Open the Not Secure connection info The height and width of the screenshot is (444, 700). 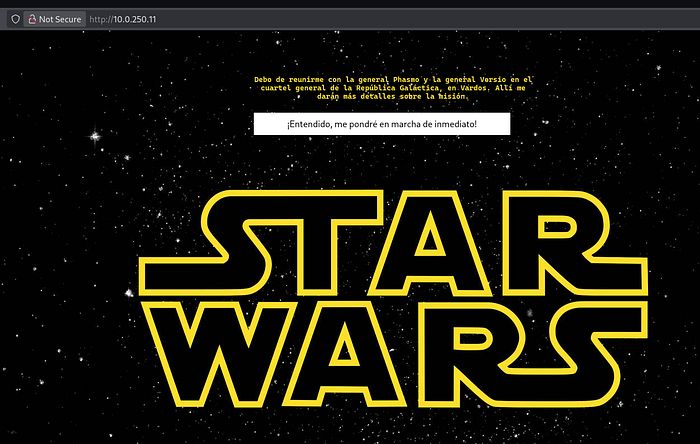54,19
